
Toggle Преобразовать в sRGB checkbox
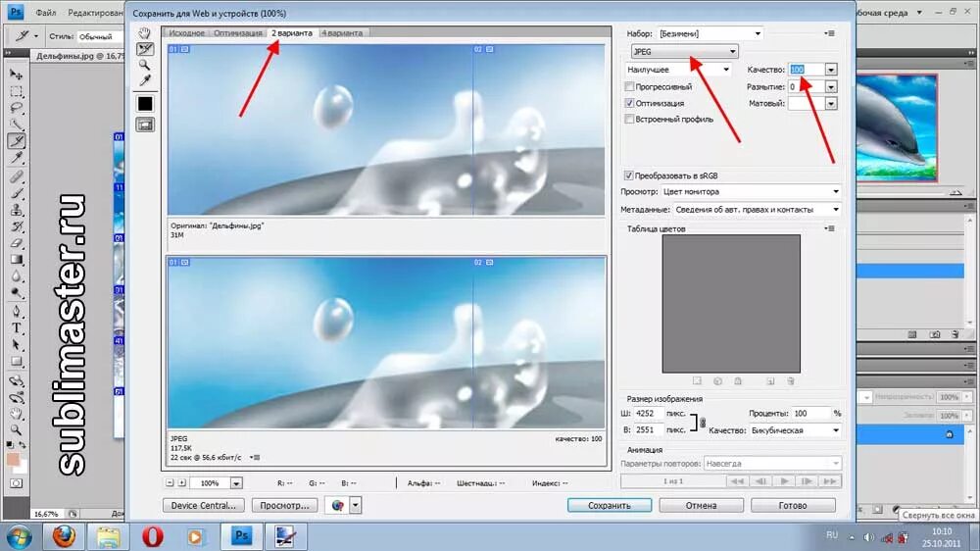tap(629, 175)
